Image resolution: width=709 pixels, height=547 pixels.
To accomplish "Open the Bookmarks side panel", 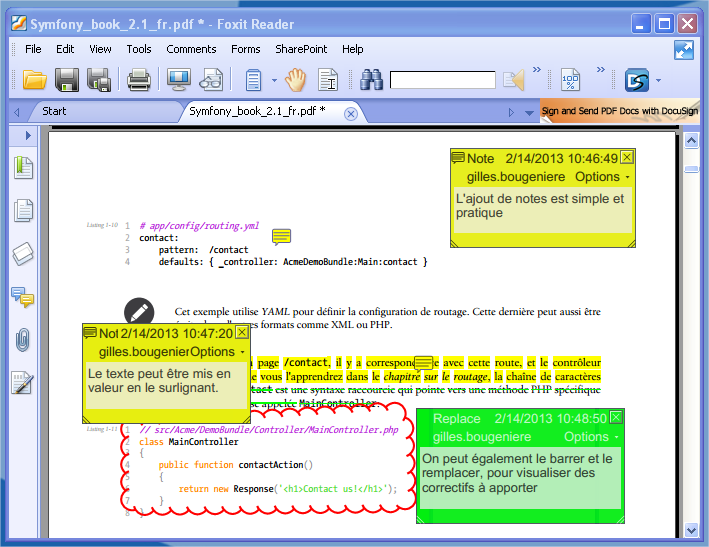I will (x=23, y=168).
